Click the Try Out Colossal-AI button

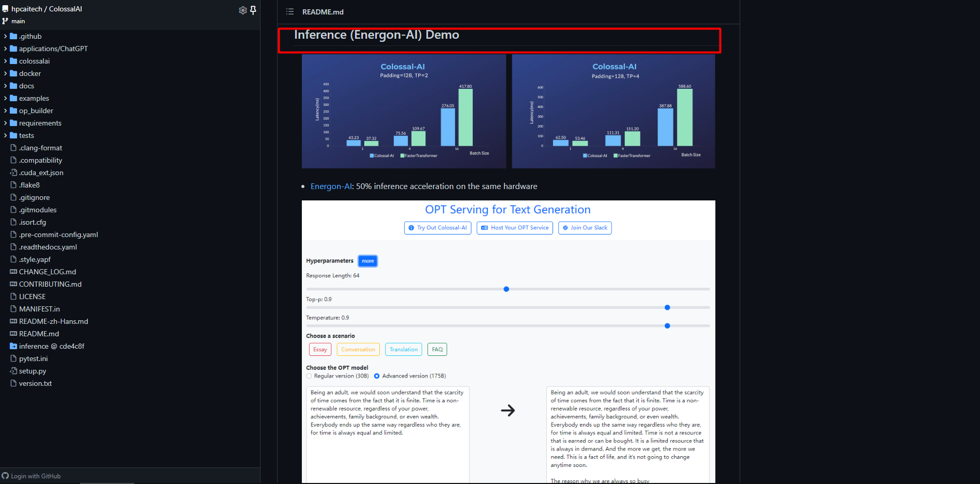coord(438,228)
